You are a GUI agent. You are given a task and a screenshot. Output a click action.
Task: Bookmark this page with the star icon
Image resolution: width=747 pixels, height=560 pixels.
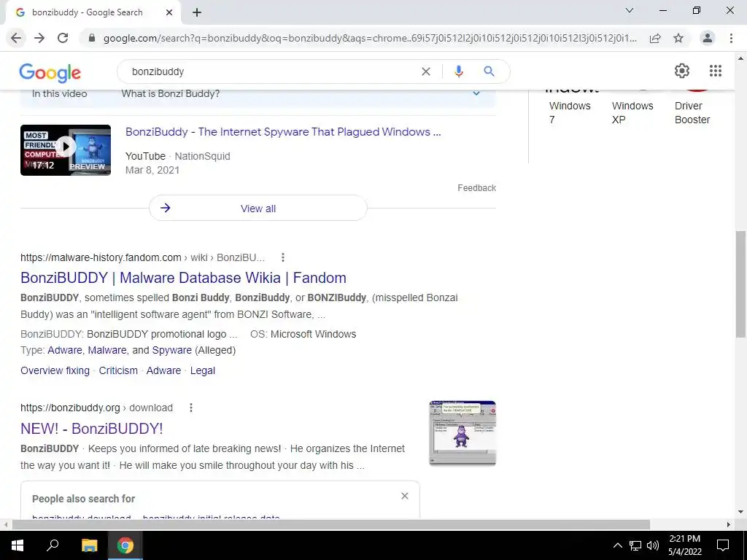(678, 38)
